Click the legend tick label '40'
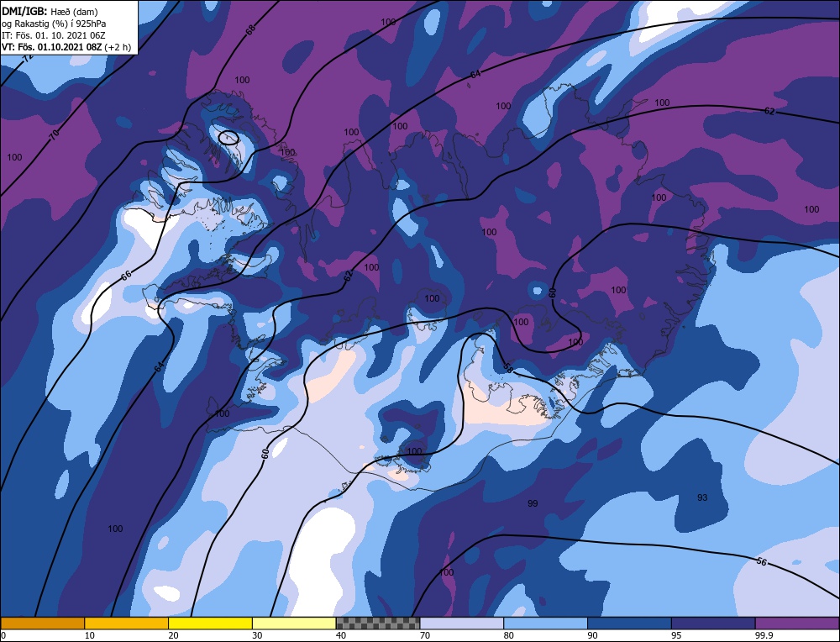The height and width of the screenshot is (642, 840). (x=341, y=635)
